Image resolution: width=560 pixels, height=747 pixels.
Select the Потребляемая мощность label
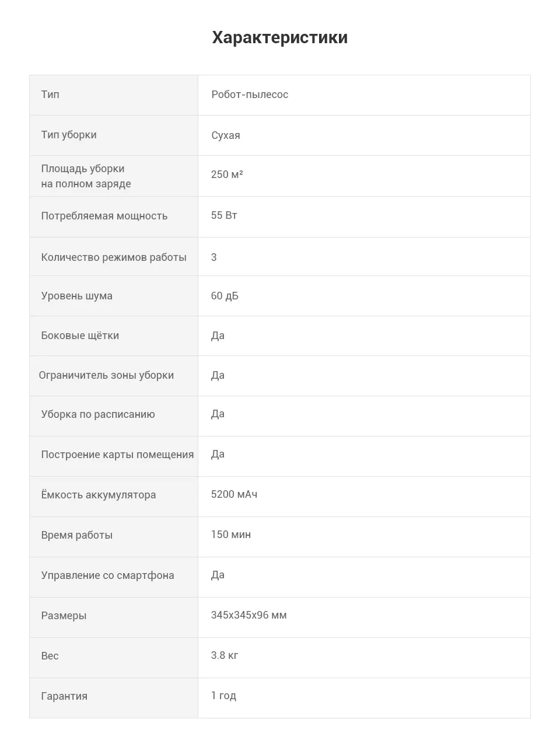pos(104,216)
